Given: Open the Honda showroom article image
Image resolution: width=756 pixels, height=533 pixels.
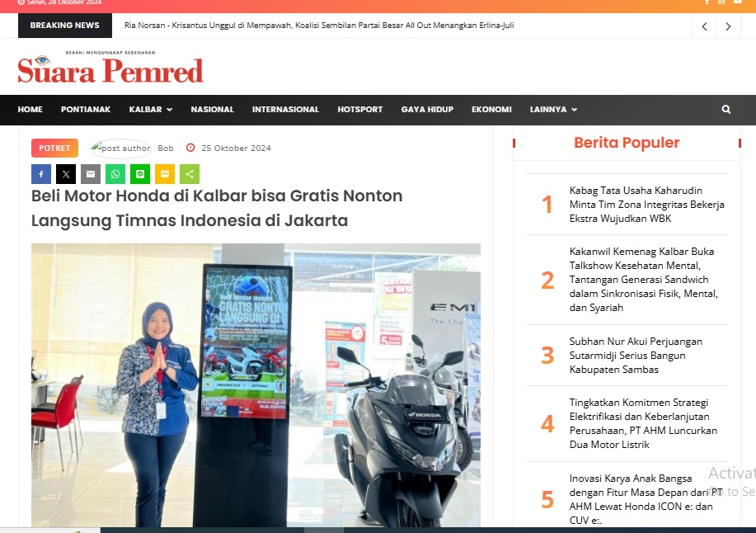Looking at the screenshot, I should click(256, 384).
